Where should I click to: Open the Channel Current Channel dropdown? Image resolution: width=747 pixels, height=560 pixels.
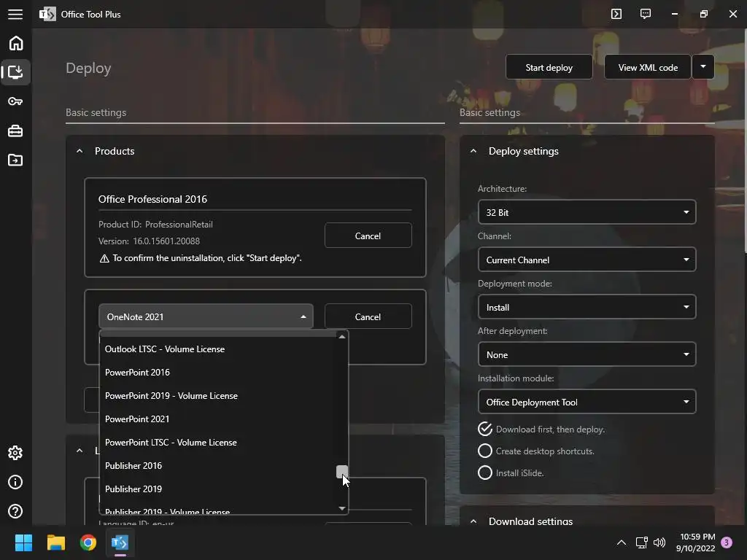point(587,260)
